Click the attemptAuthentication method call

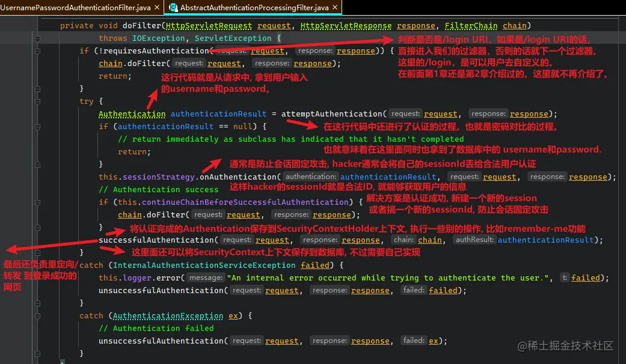tap(333, 114)
